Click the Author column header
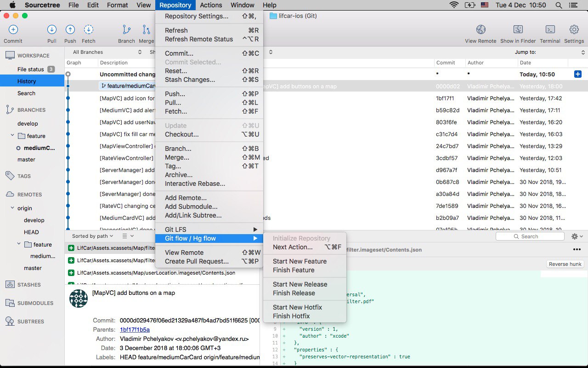 [x=491, y=63]
